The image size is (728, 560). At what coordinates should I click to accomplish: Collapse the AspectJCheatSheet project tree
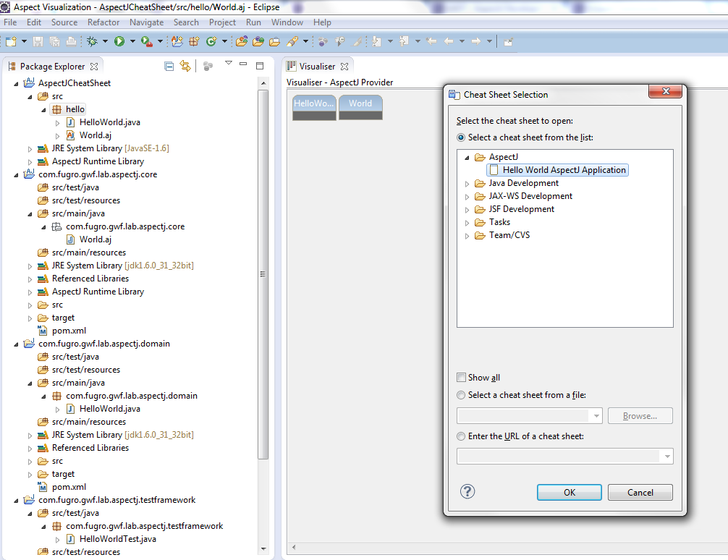16,83
